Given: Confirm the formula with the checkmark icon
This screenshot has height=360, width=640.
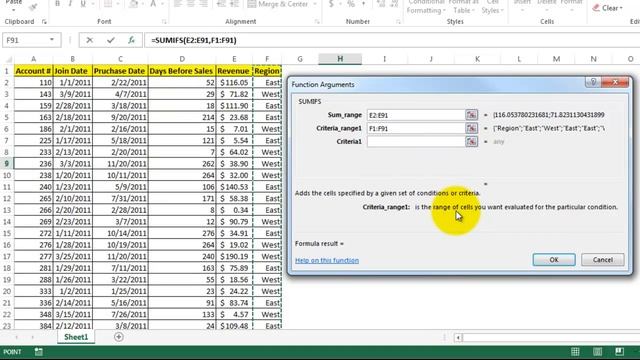Looking at the screenshot, I should click(x=110, y=40).
